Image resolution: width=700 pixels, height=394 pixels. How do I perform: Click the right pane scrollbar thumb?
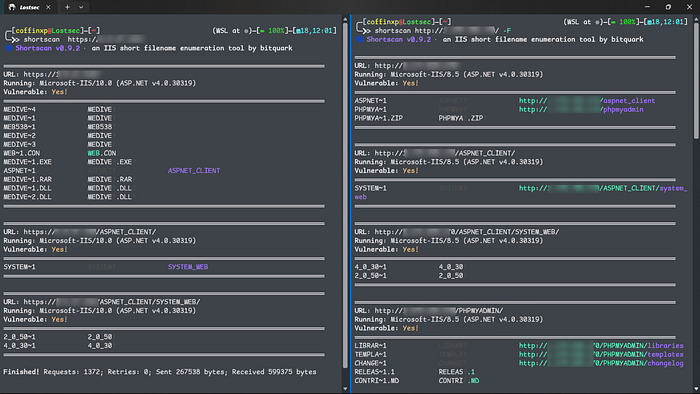[x=696, y=80]
